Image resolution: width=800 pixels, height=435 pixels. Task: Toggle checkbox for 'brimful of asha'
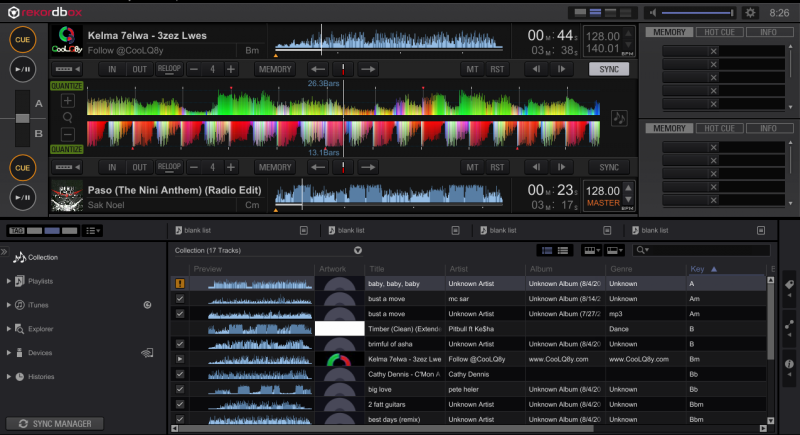180,344
